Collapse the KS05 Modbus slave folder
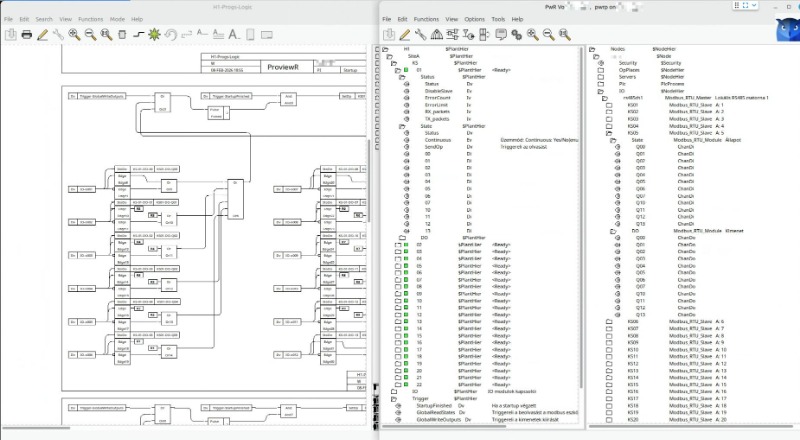This screenshot has height=440, width=800. 608,132
